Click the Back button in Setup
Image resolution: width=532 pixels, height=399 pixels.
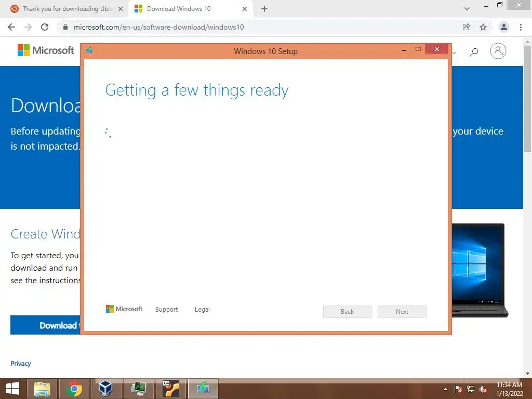(x=348, y=312)
